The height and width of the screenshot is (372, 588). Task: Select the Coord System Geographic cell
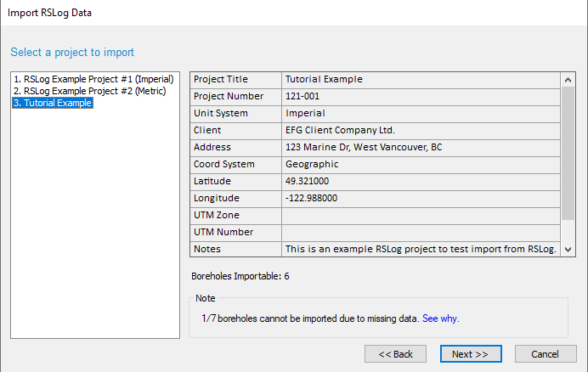click(x=421, y=165)
